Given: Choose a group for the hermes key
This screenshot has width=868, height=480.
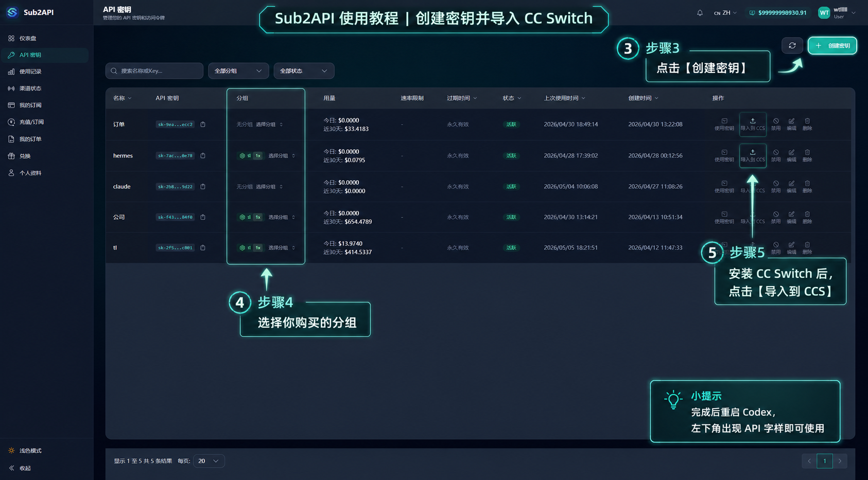Looking at the screenshot, I should coord(282,156).
